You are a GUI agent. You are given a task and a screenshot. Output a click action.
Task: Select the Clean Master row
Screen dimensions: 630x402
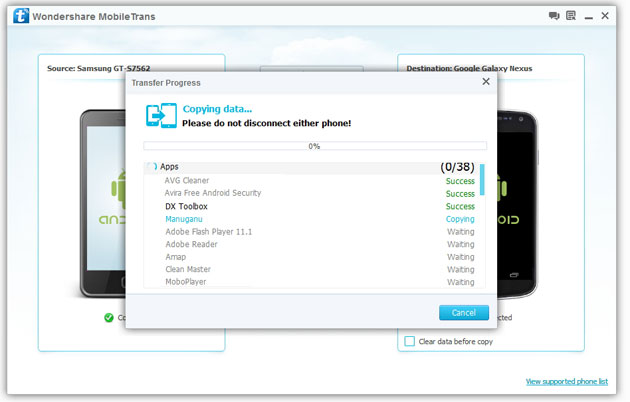pos(311,269)
